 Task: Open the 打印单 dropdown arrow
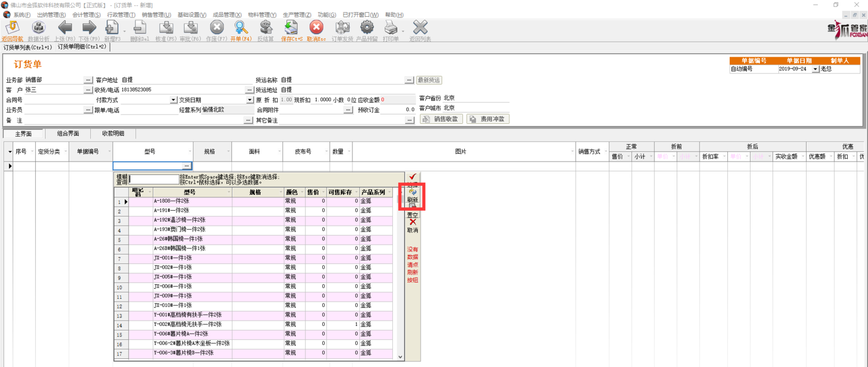tap(403, 31)
